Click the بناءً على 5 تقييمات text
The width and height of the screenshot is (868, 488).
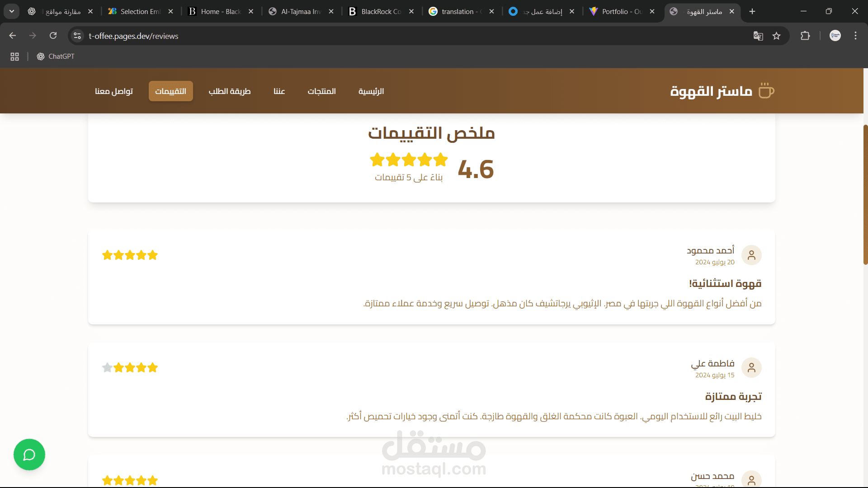point(409,177)
